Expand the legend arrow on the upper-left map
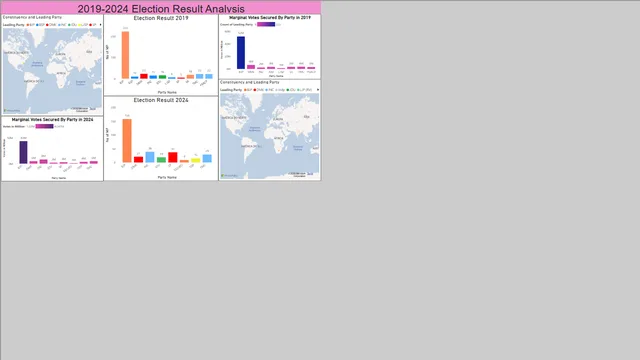The image size is (640, 360). click(x=100, y=25)
